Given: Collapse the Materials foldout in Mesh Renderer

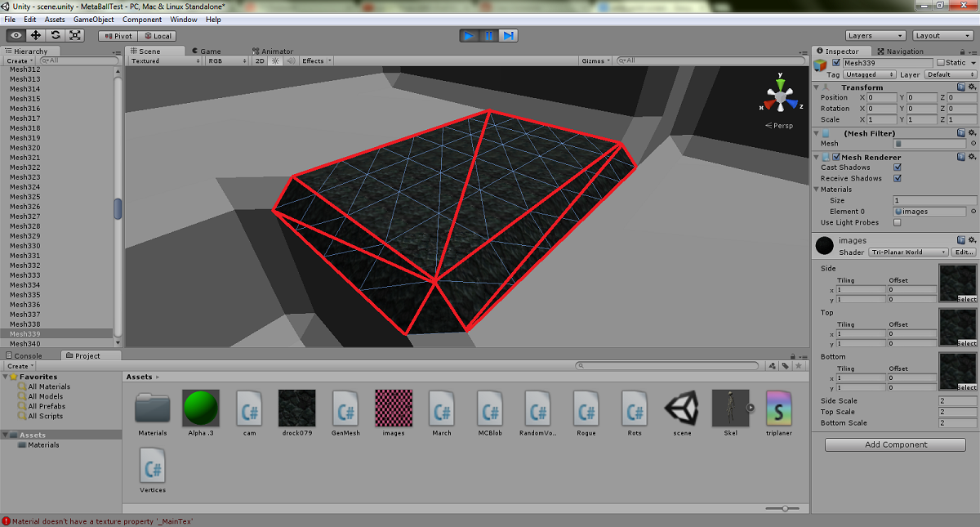Looking at the screenshot, I should (x=817, y=190).
